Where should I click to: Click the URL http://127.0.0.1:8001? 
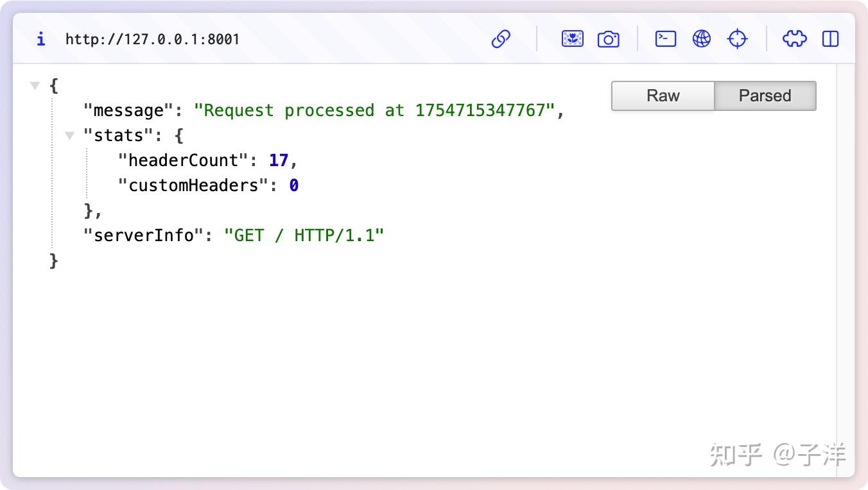point(152,38)
